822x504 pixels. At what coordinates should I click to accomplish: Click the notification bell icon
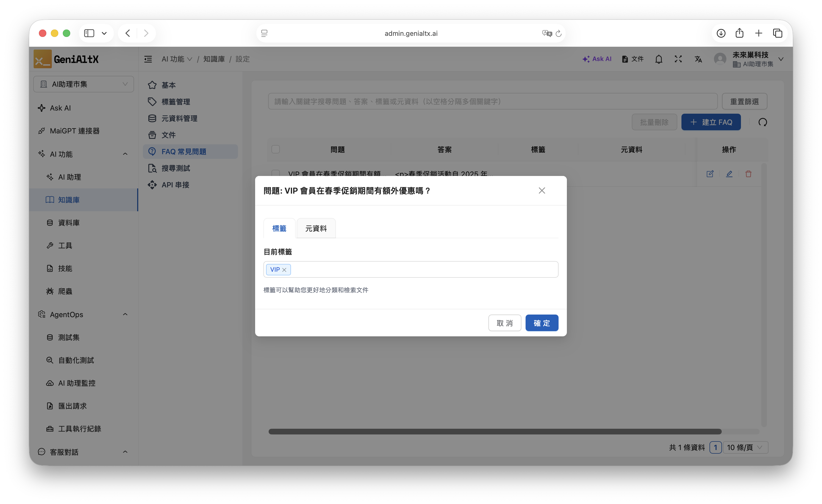tap(659, 59)
